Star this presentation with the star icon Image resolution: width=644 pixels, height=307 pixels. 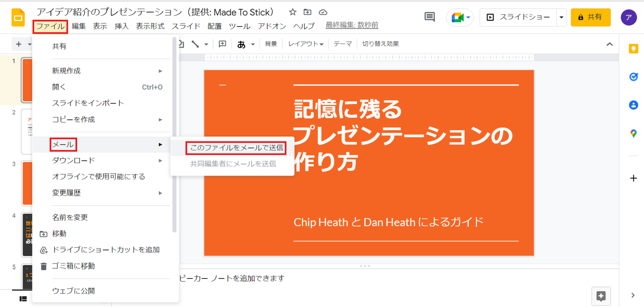pos(292,12)
